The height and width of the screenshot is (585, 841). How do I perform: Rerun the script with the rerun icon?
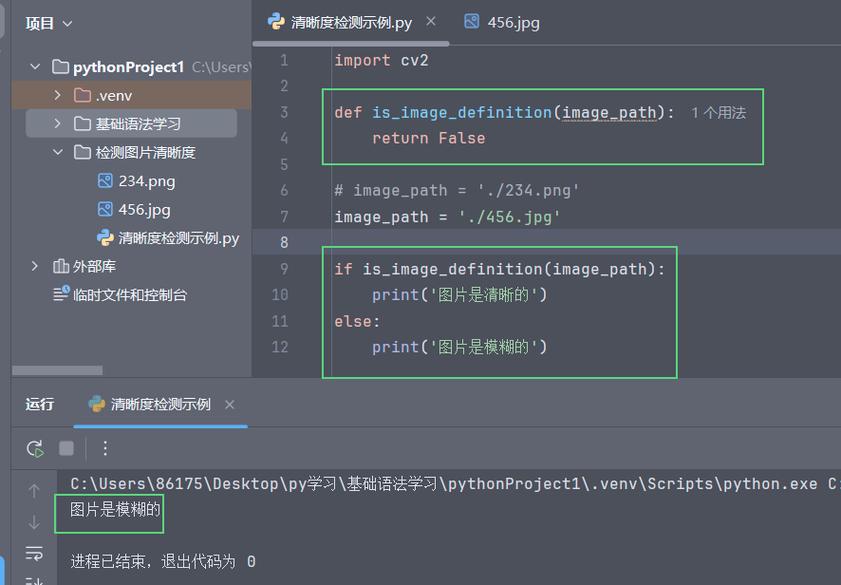point(35,448)
